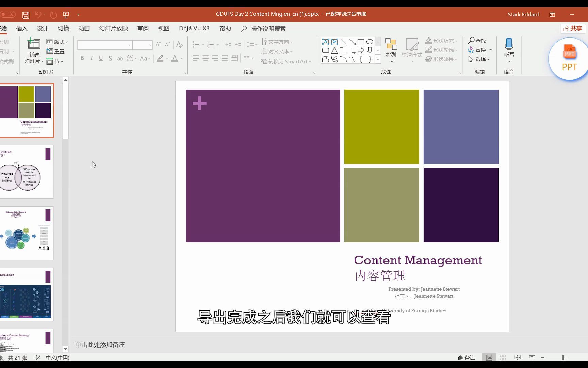Click the line spacing icon
The height and width of the screenshot is (368, 588).
pos(250,45)
